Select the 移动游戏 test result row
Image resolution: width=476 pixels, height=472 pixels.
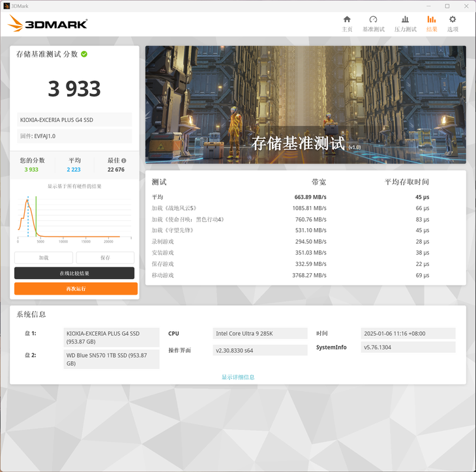coord(290,275)
